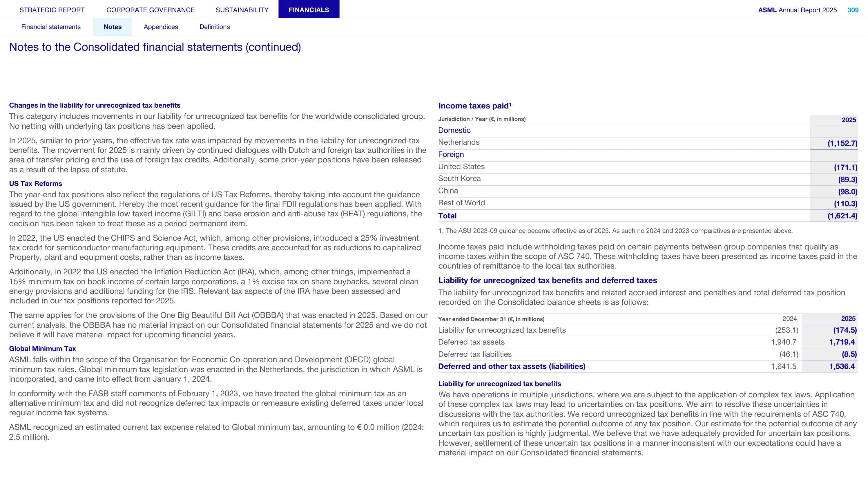
Task: Select the Deferred tax assets row
Action: [x=648, y=342]
